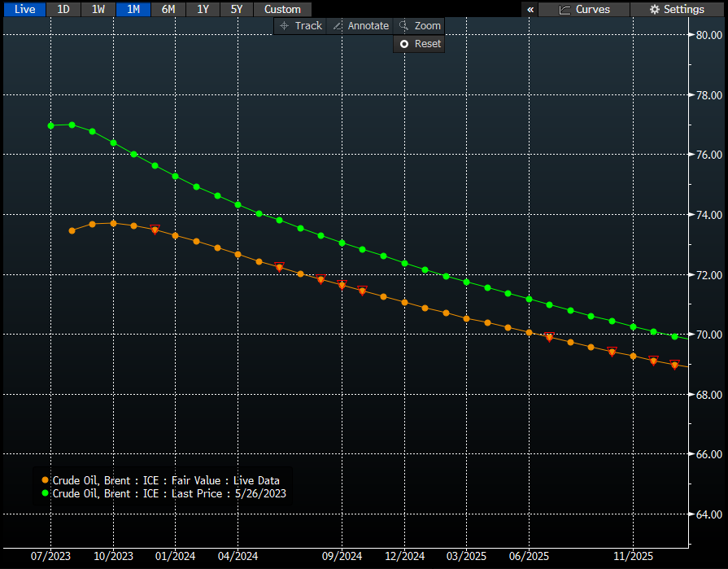Switch to the 1D time range

[63, 9]
